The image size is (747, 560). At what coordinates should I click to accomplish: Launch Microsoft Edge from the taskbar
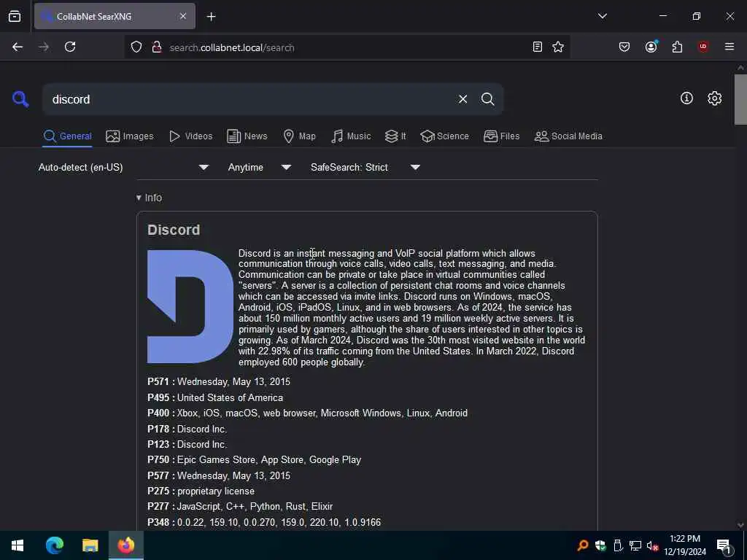pyautogui.click(x=55, y=545)
